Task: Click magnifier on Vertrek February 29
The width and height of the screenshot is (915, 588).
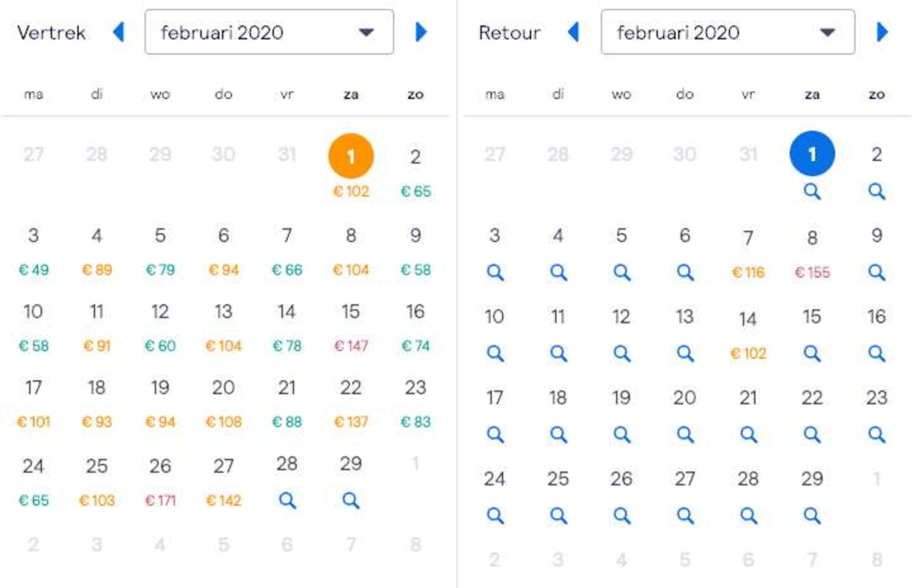Action: click(x=351, y=500)
